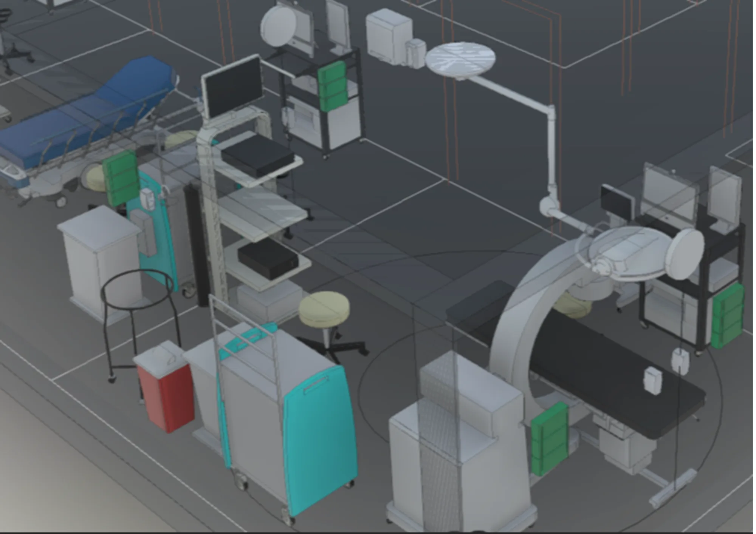
Task: Click the green panel on the top rack cart
Action: [x=332, y=86]
